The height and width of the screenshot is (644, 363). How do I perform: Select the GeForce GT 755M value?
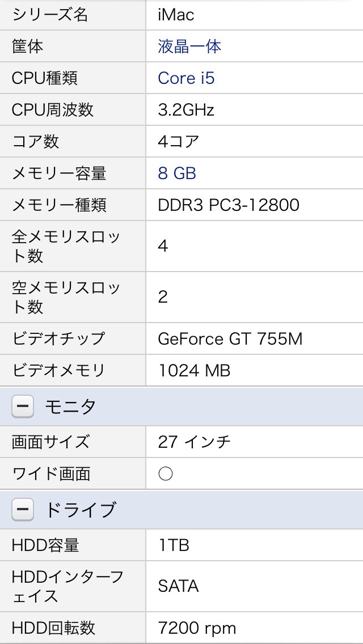tap(230, 338)
